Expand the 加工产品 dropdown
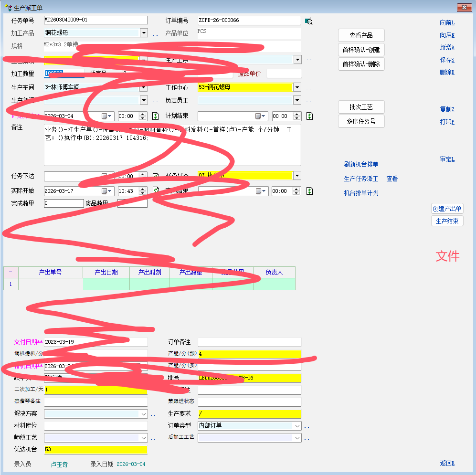476x475 pixels. coord(144,33)
